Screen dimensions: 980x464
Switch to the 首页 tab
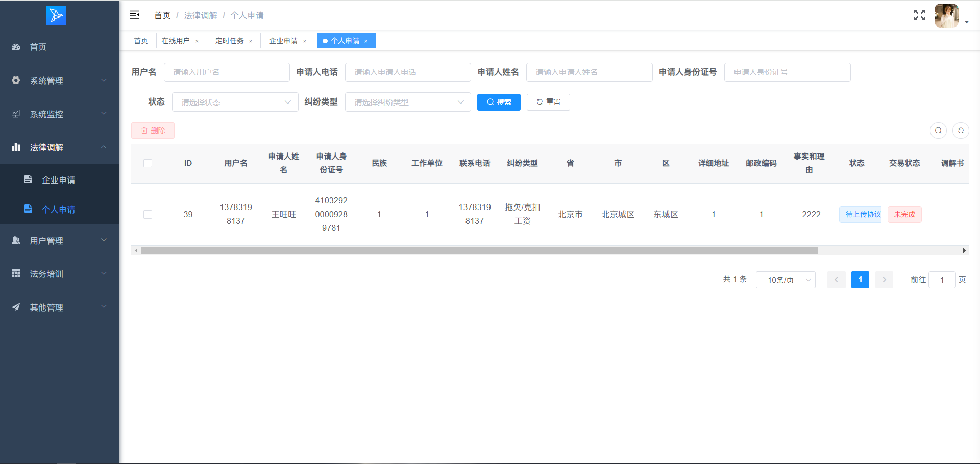[141, 41]
